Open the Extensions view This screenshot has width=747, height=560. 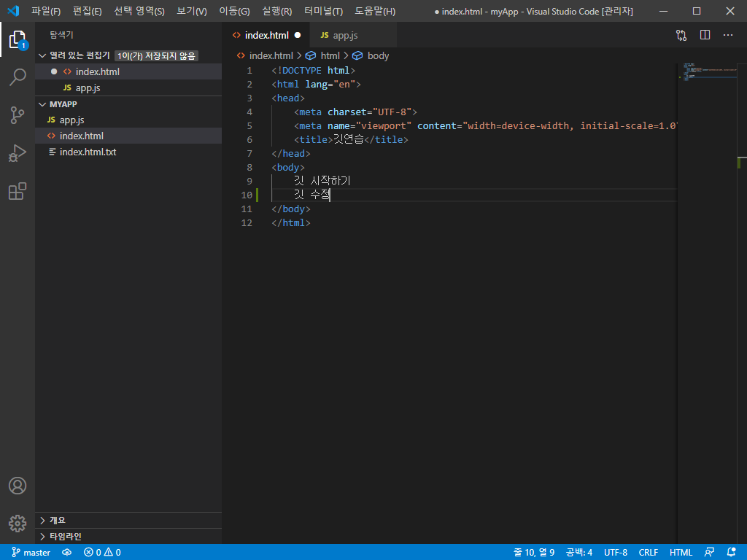[18, 191]
